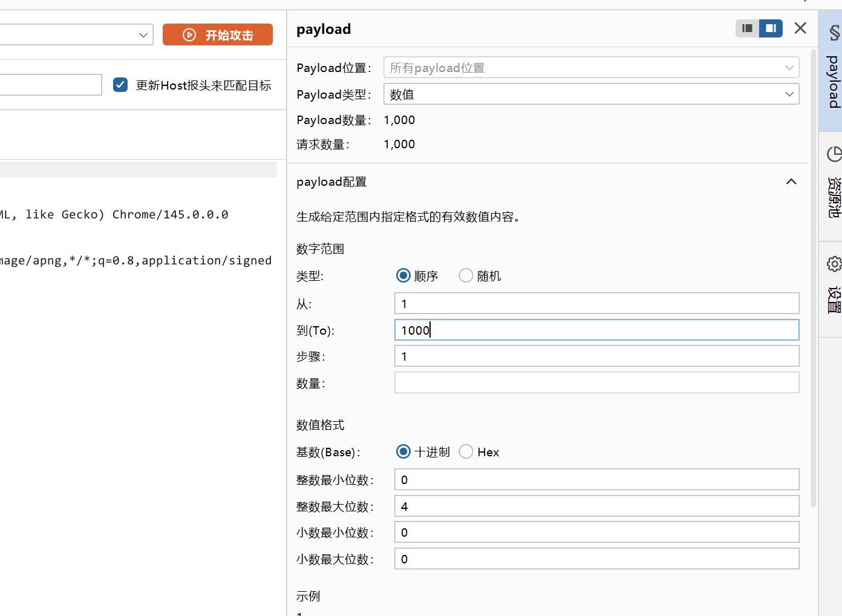
Task: Select the 顺序 sequential radio button
Action: click(403, 276)
